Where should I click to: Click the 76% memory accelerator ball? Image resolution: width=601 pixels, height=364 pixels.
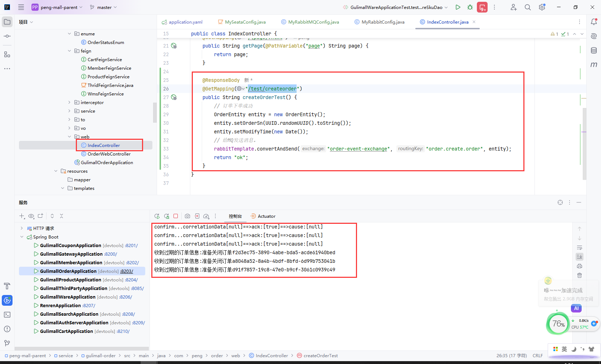(x=558, y=324)
